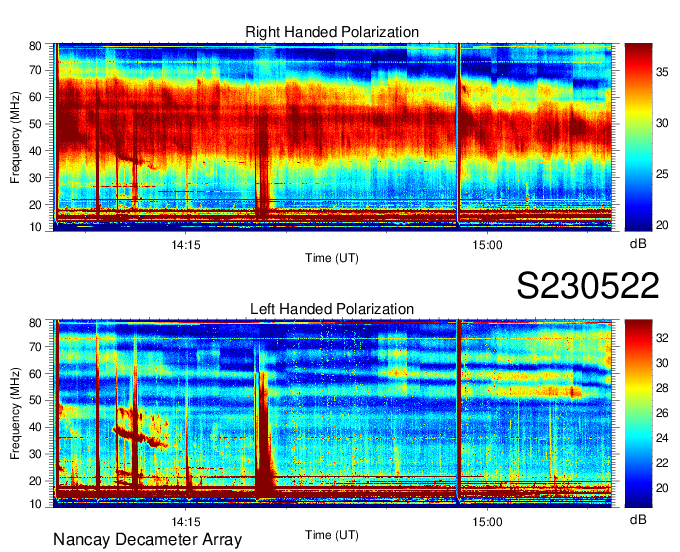The image size is (680, 552).
Task: Click the 14:15 tick label under bottom plot
Action: (186, 522)
